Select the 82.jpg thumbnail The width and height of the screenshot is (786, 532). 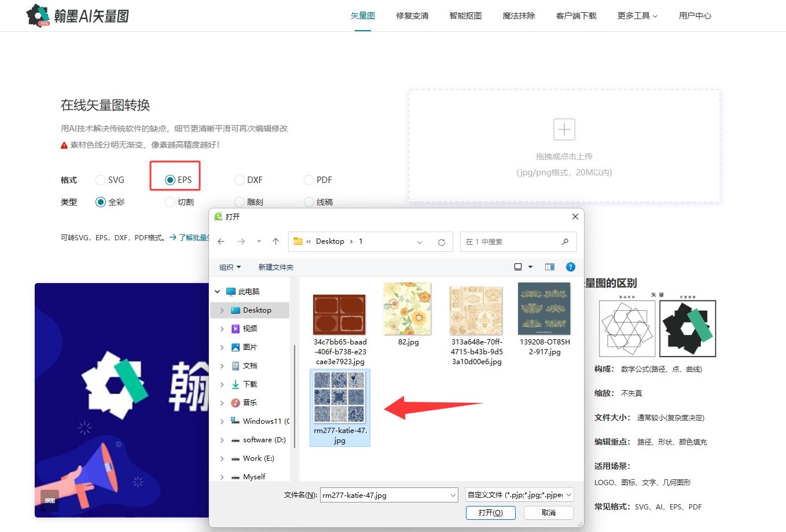click(x=407, y=309)
